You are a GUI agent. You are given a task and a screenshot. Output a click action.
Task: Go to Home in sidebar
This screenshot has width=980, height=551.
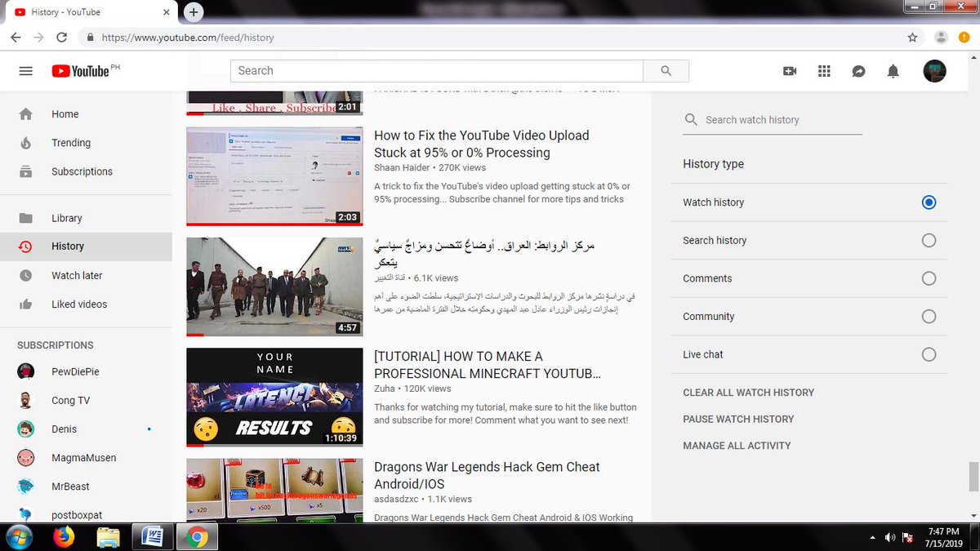tap(86, 114)
